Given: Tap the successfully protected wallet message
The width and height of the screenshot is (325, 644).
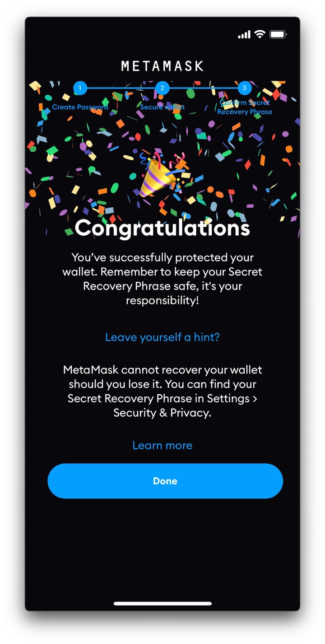Looking at the screenshot, I should coord(162,279).
